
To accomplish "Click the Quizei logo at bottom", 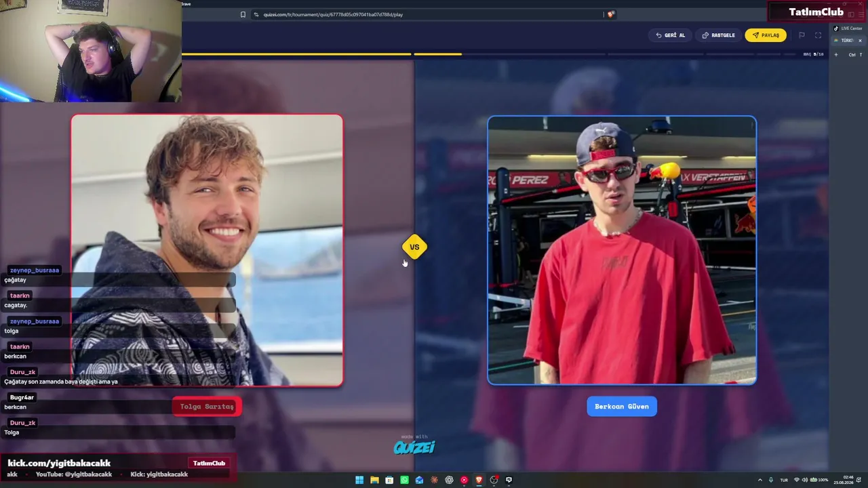I will tap(414, 447).
